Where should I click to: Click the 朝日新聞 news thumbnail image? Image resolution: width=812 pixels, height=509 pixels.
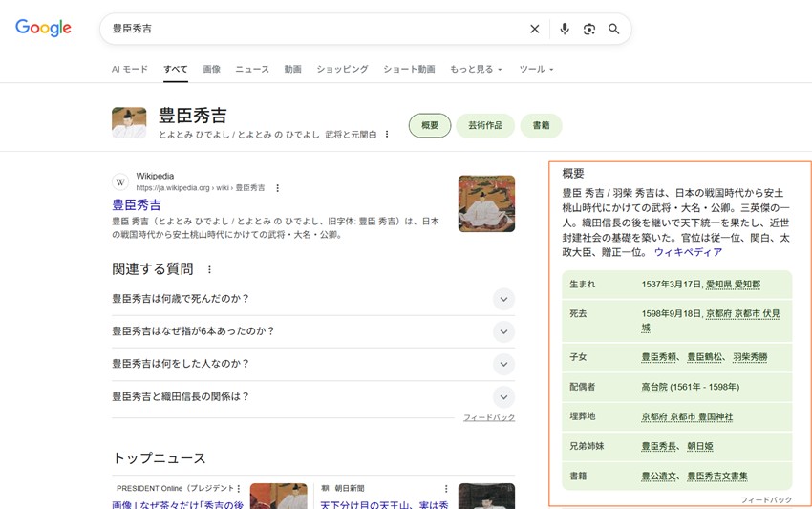[486, 496]
